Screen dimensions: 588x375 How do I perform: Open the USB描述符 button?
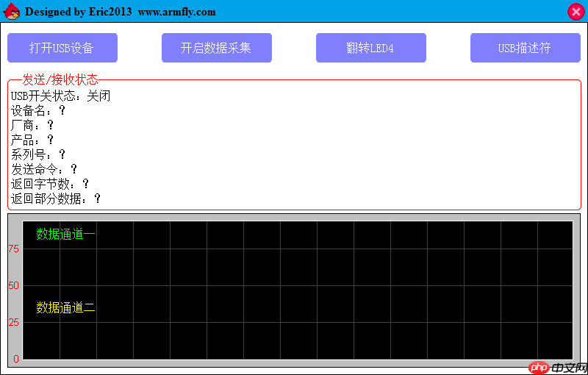[x=526, y=48]
